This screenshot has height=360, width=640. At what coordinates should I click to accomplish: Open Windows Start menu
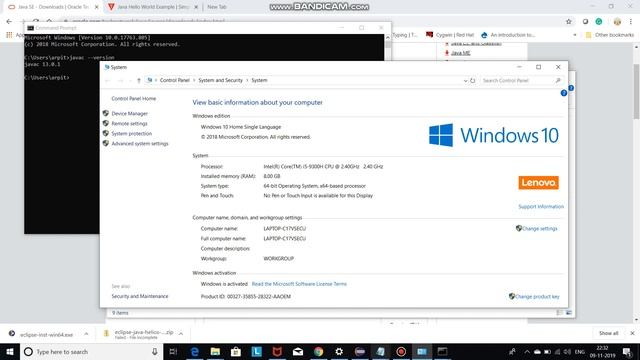10,351
